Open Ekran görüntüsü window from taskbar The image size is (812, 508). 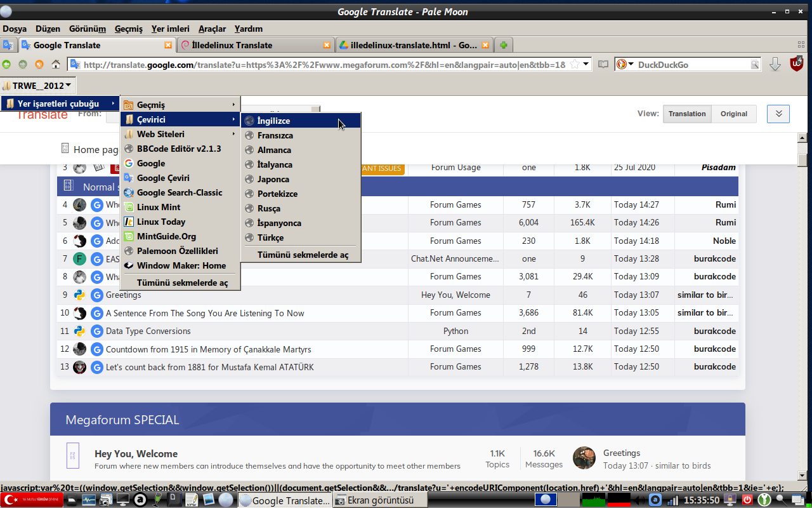[379, 500]
